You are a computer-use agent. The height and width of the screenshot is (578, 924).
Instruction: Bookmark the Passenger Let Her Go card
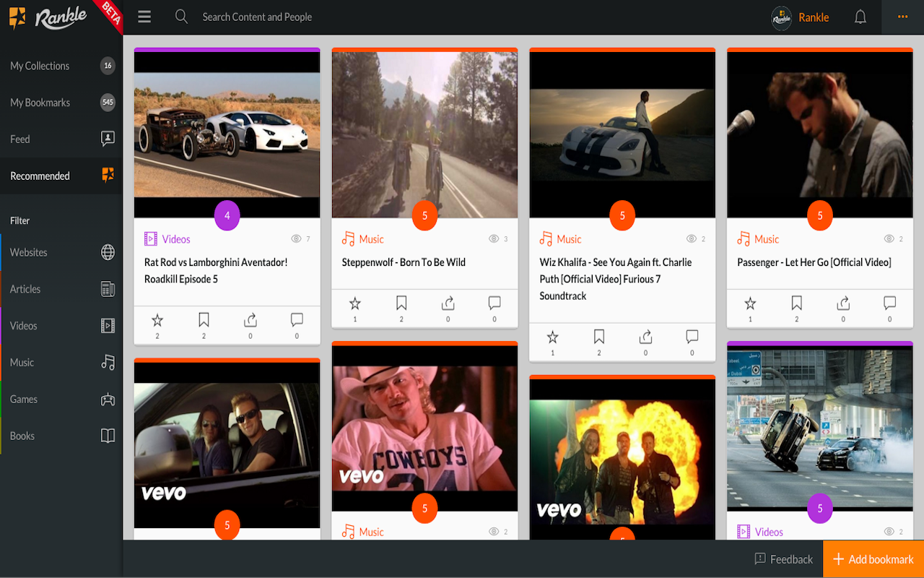point(797,303)
